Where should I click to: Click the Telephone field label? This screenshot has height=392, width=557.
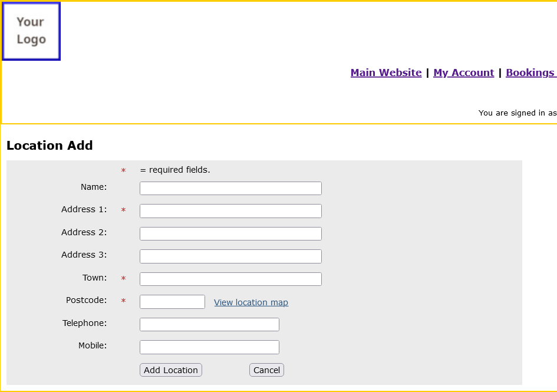[x=84, y=323]
